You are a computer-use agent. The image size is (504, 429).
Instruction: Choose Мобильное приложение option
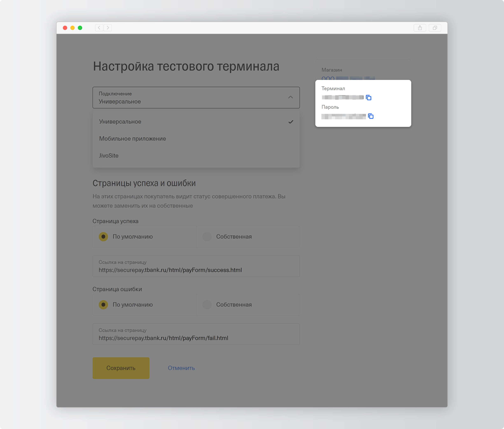196,139
